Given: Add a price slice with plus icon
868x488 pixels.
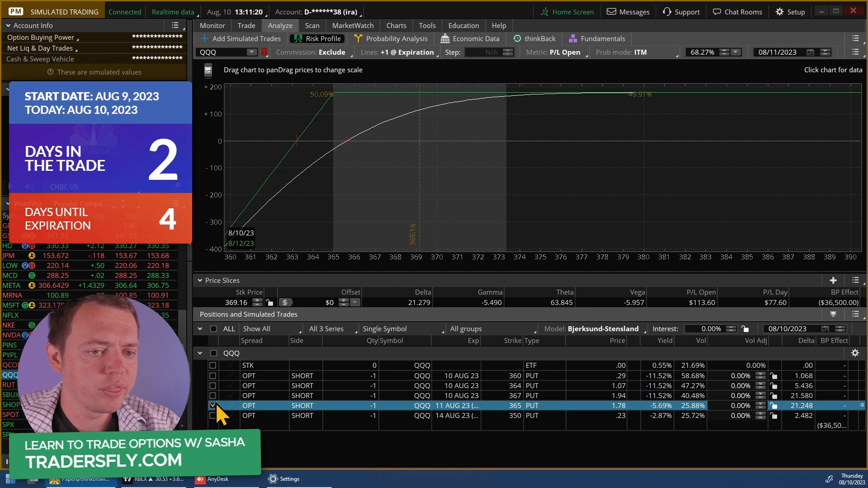Looking at the screenshot, I should (x=833, y=280).
